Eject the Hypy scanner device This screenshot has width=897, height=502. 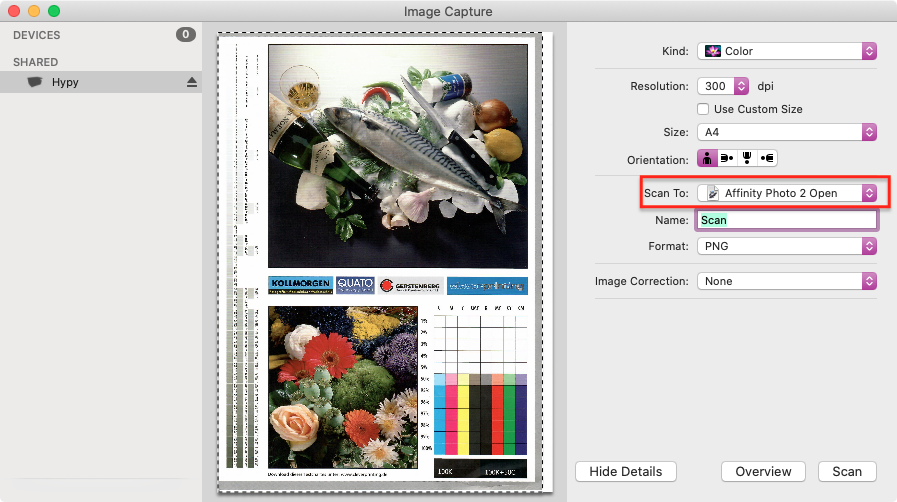point(192,82)
